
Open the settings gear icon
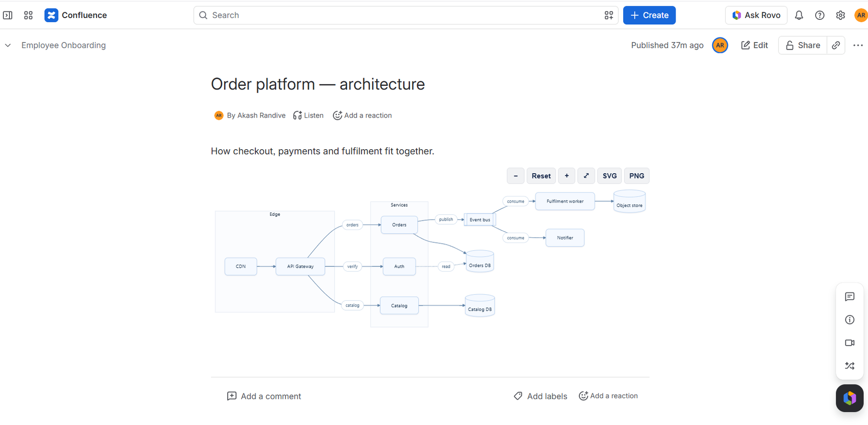[841, 15]
